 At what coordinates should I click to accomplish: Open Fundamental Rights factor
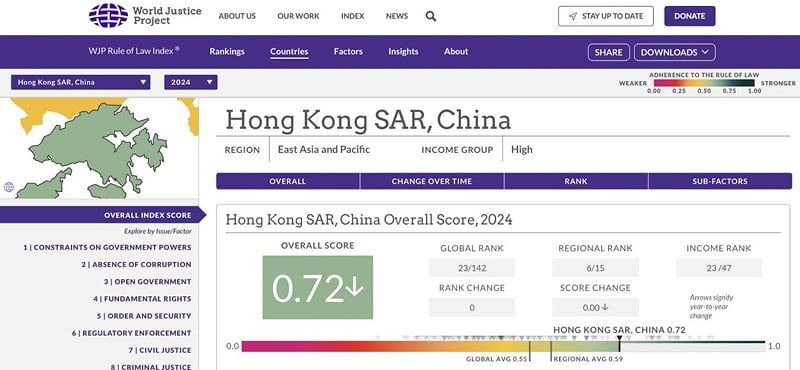tap(142, 299)
